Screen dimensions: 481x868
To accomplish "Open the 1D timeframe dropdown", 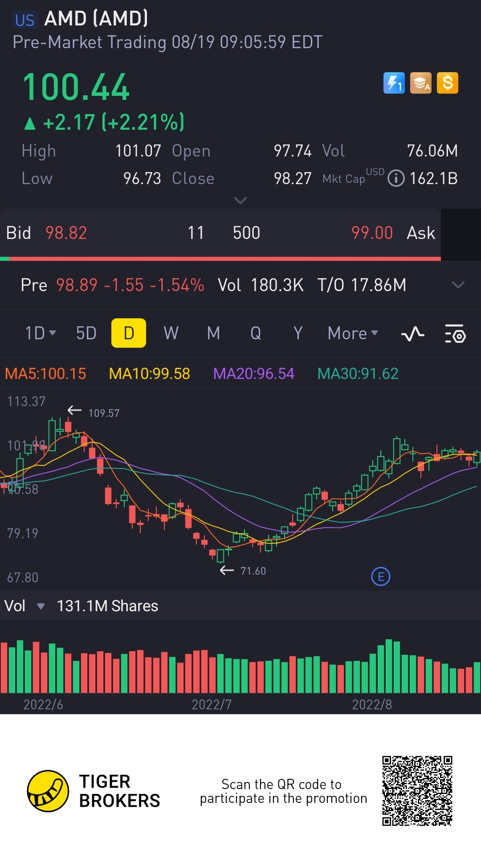I will 41,333.
